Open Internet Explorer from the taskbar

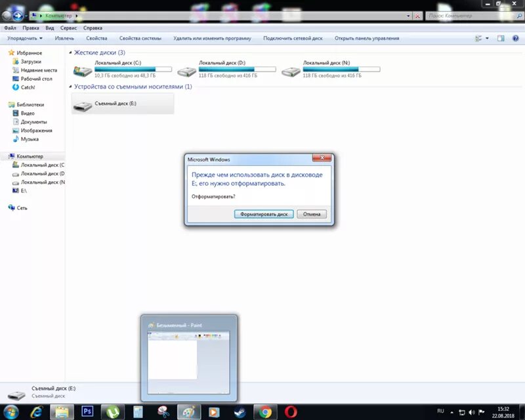pyautogui.click(x=36, y=412)
